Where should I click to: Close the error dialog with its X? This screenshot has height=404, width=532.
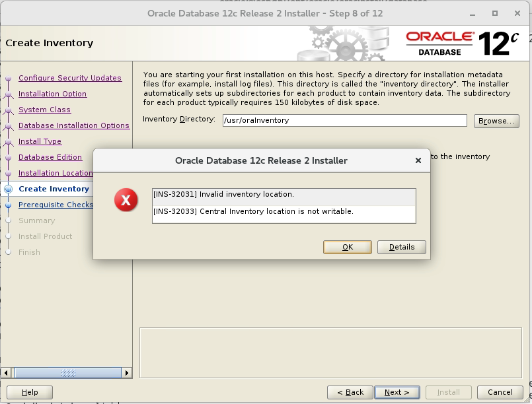point(418,160)
